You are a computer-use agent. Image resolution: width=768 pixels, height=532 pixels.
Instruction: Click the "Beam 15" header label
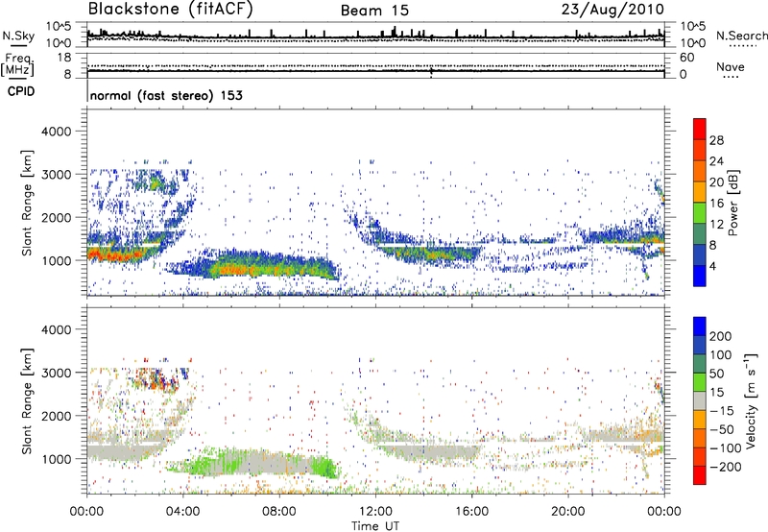(374, 11)
